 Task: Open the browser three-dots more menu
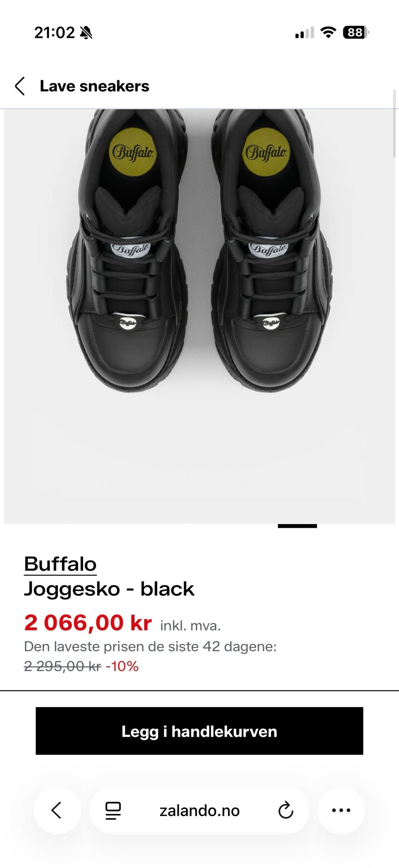(341, 810)
